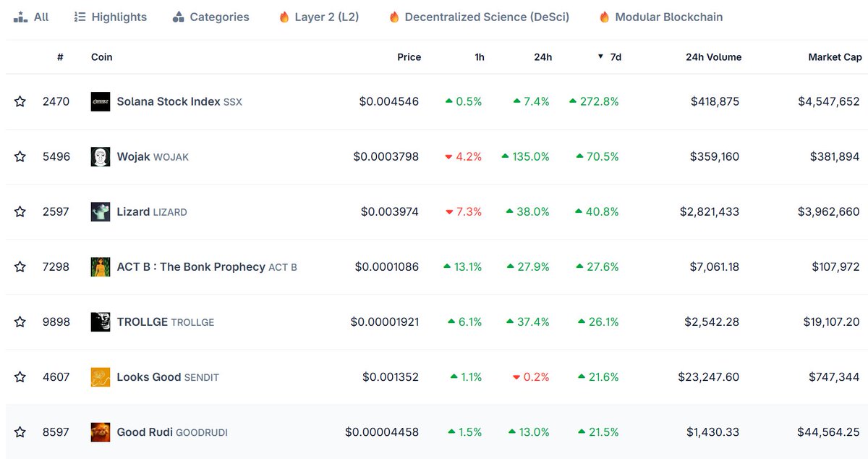Open Solana Stock Index coin logo

click(101, 101)
